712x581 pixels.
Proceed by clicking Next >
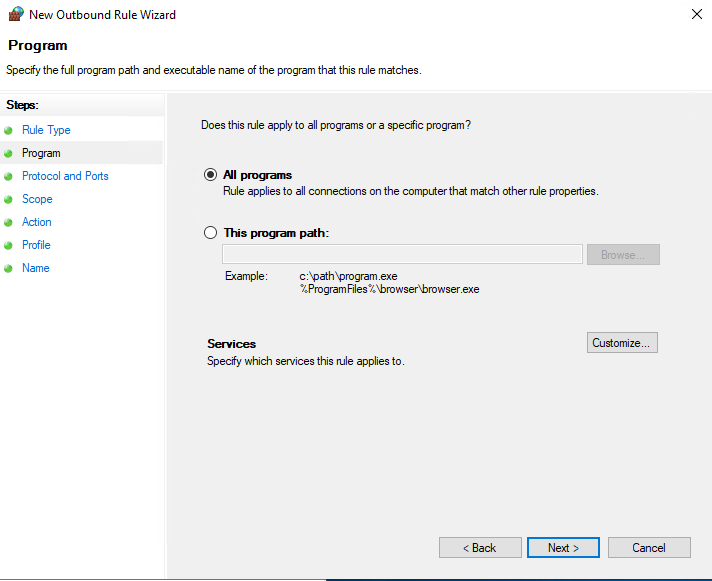tap(563, 548)
